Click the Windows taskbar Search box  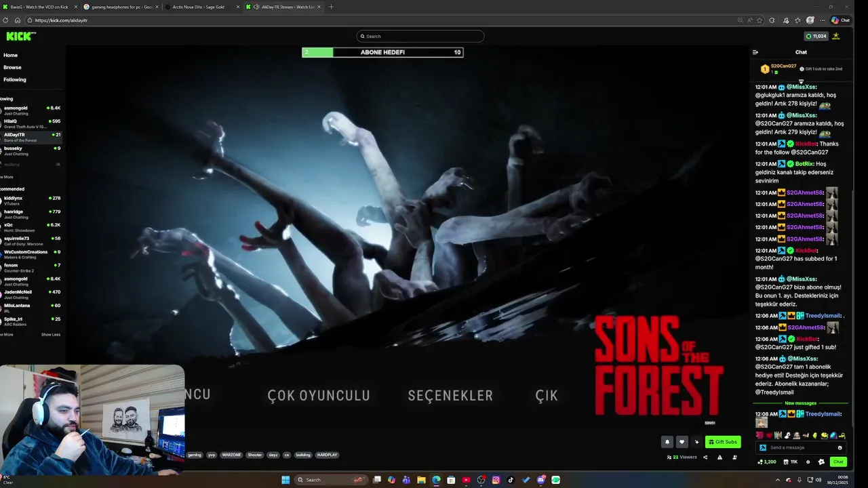pos(332,480)
